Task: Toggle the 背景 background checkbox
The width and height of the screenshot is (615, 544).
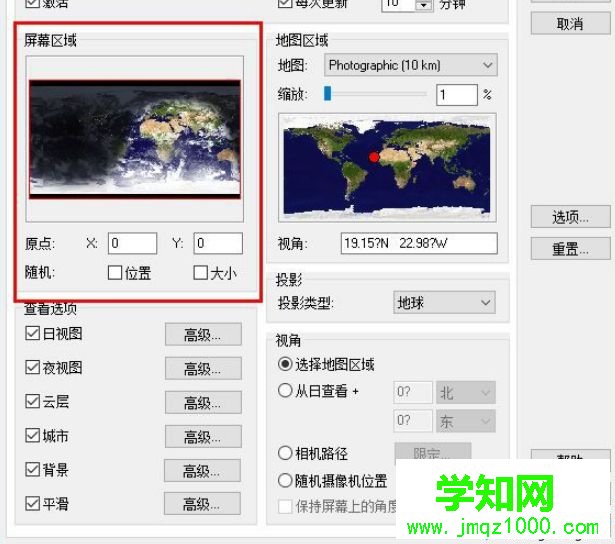Action: pos(33,469)
